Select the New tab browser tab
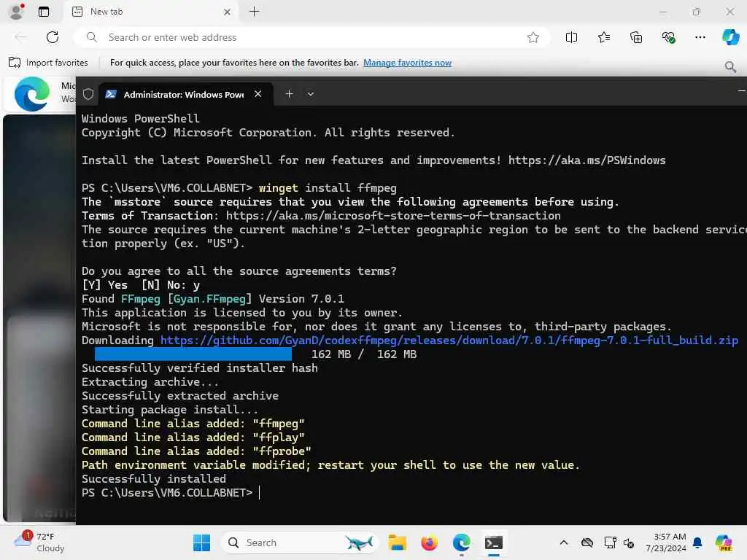 (150, 12)
